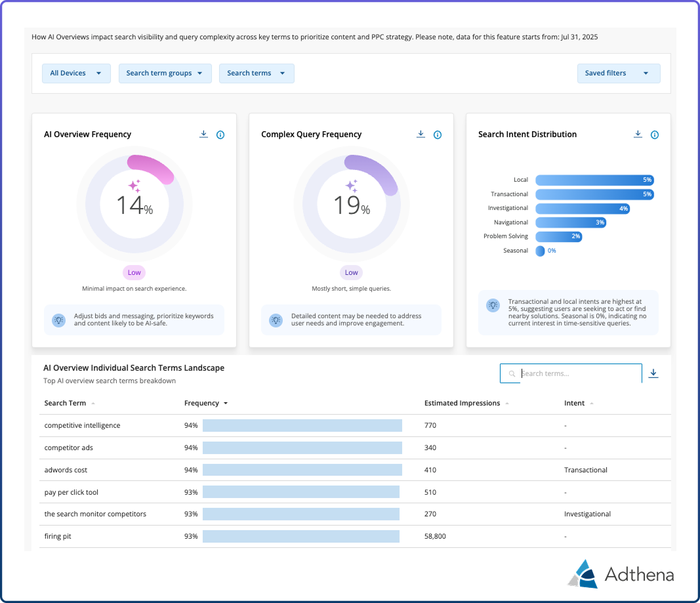Expand the Search term groups filter
This screenshot has height=603, width=700.
(165, 73)
